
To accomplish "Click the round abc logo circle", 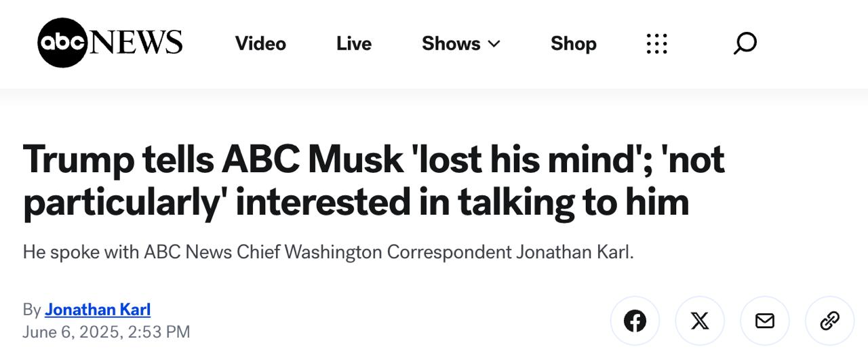I will (62, 43).
